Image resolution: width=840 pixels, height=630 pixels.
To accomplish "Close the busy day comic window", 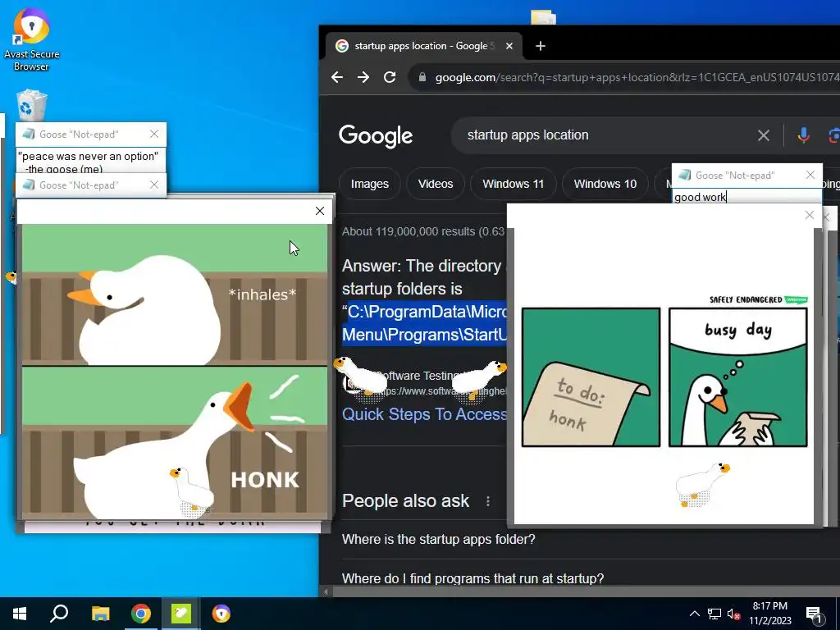I will (x=810, y=216).
